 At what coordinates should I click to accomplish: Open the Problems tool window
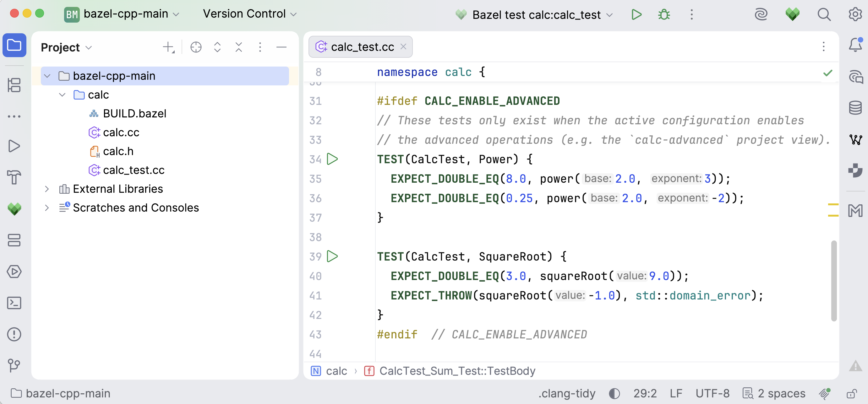pyautogui.click(x=14, y=334)
